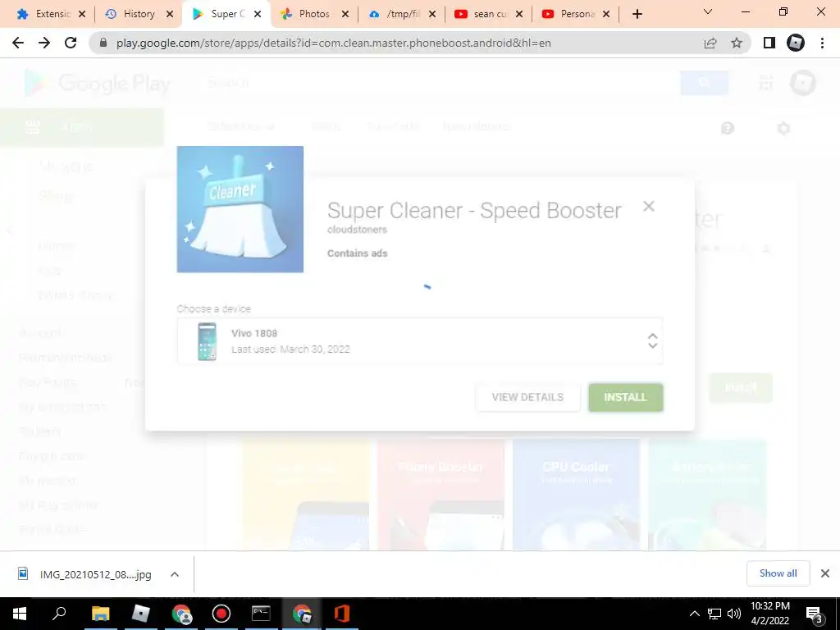Go forward in browser history
The width and height of the screenshot is (840, 630).
(44, 43)
